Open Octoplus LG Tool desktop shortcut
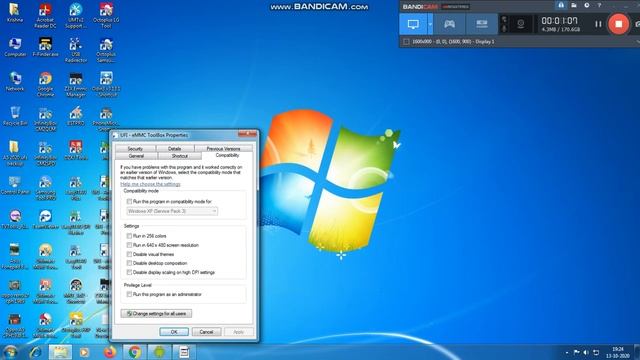Viewport: 640px width, 360px height. [106, 15]
